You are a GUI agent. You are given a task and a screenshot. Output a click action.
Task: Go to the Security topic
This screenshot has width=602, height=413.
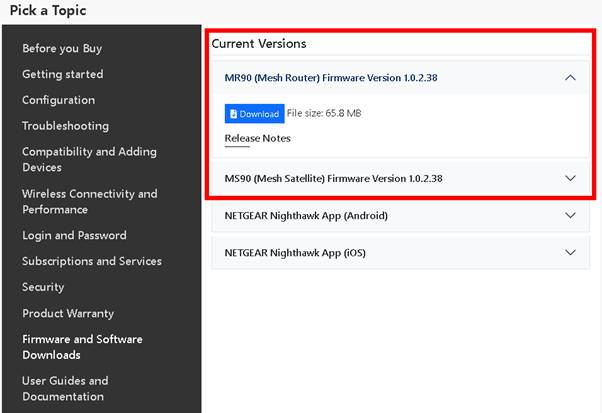43,287
